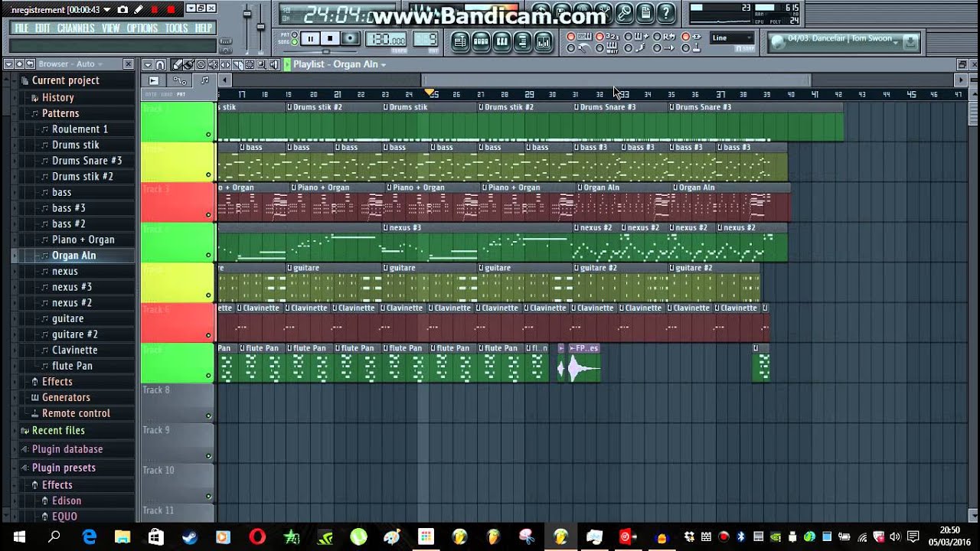
Task: Click the browser snapshot arrow icon
Action: [30, 64]
